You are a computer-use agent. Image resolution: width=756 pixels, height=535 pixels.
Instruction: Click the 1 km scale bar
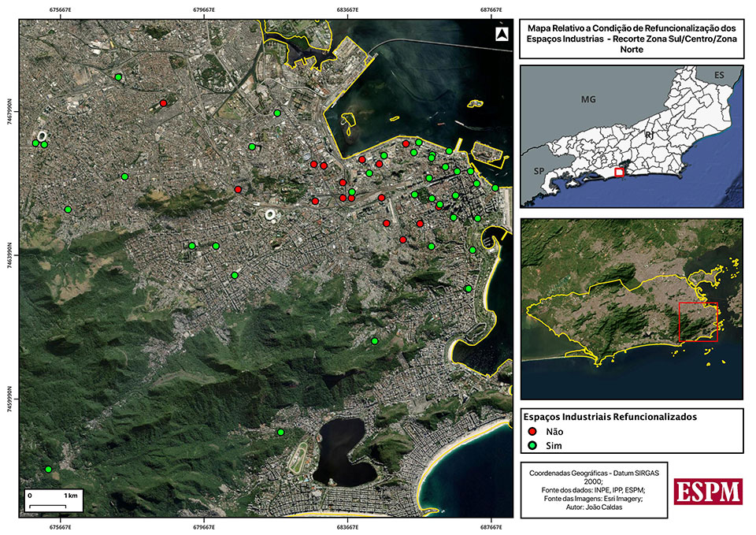click(x=54, y=501)
